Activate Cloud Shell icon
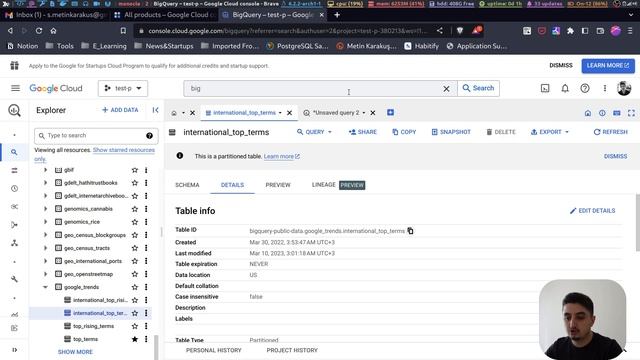The width and height of the screenshot is (640, 360). [545, 88]
